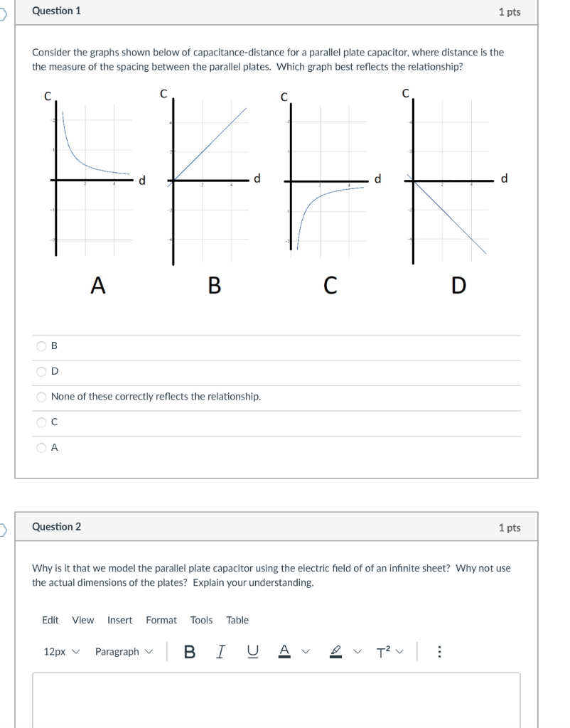
Task: Open the superscript options dropdown arrow
Action: [400, 651]
